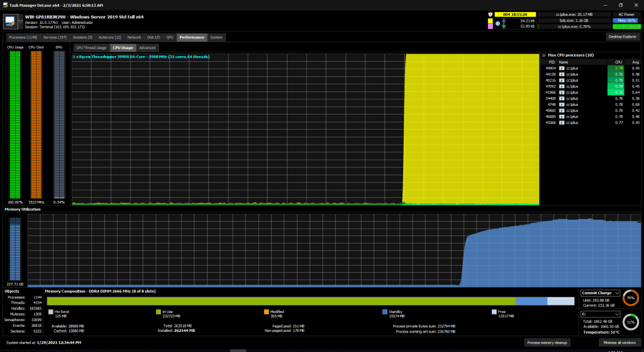Open the Commit Charge dropdown
The image size is (644, 352).
(x=600, y=293)
